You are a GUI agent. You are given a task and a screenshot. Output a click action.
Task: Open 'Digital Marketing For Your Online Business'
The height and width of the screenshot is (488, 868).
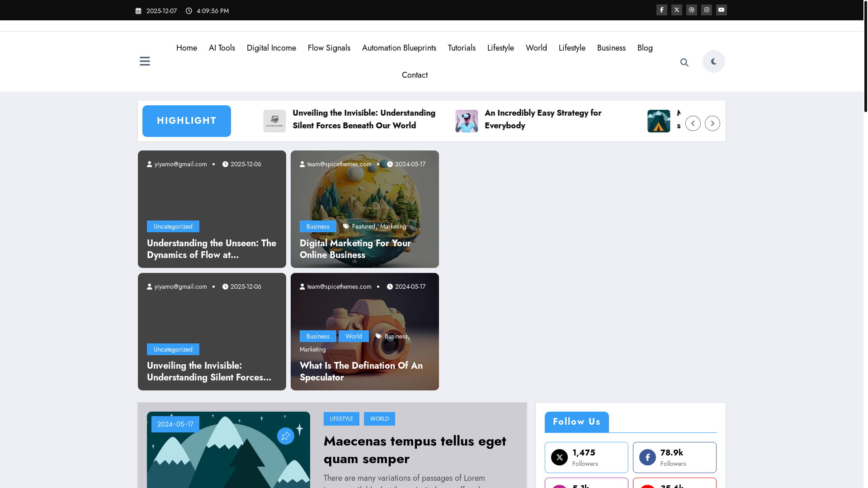pos(355,249)
